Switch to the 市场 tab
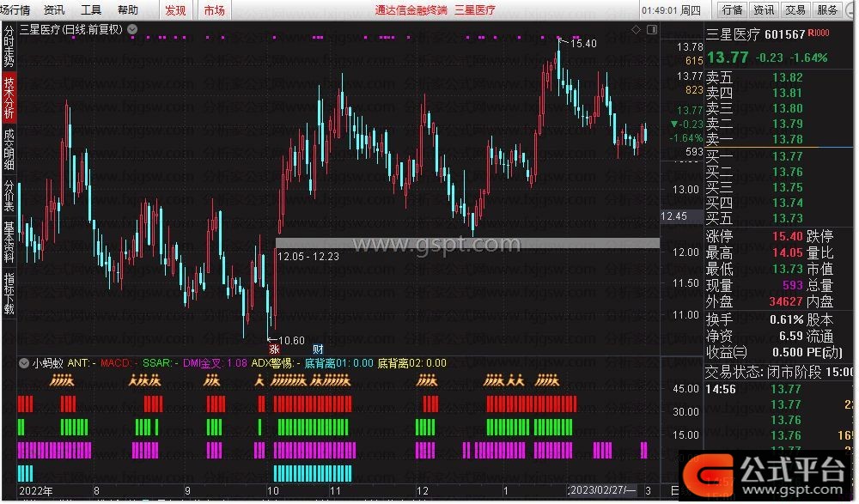 [x=214, y=9]
